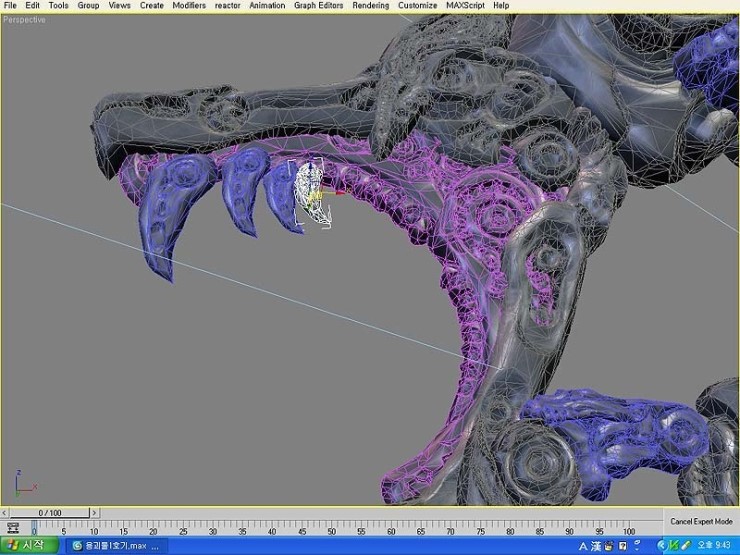
Task: Open the Help menu
Action: (501, 6)
